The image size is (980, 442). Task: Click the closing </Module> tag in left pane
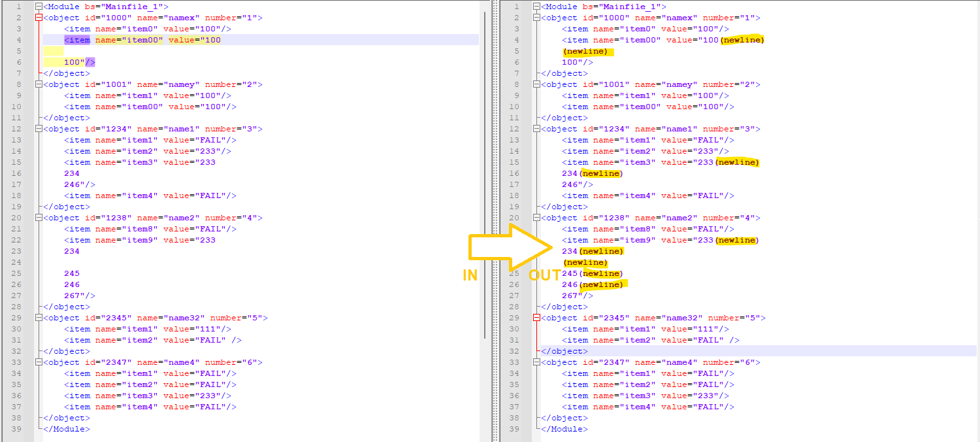click(67, 429)
